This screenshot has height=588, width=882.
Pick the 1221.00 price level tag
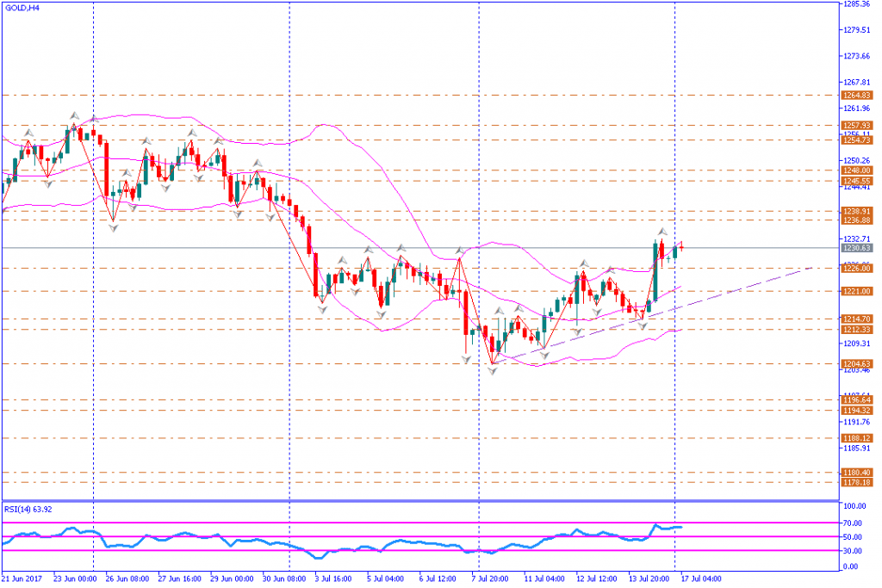[856, 291]
